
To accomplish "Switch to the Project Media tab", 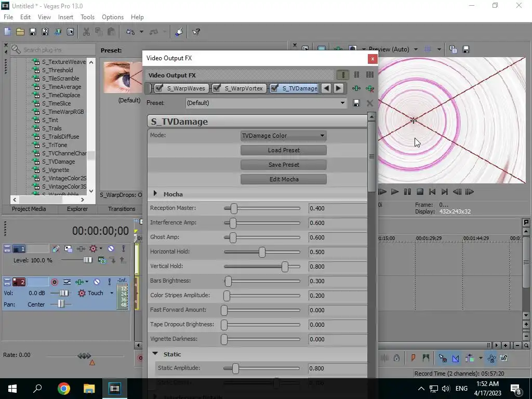I will pos(29,209).
